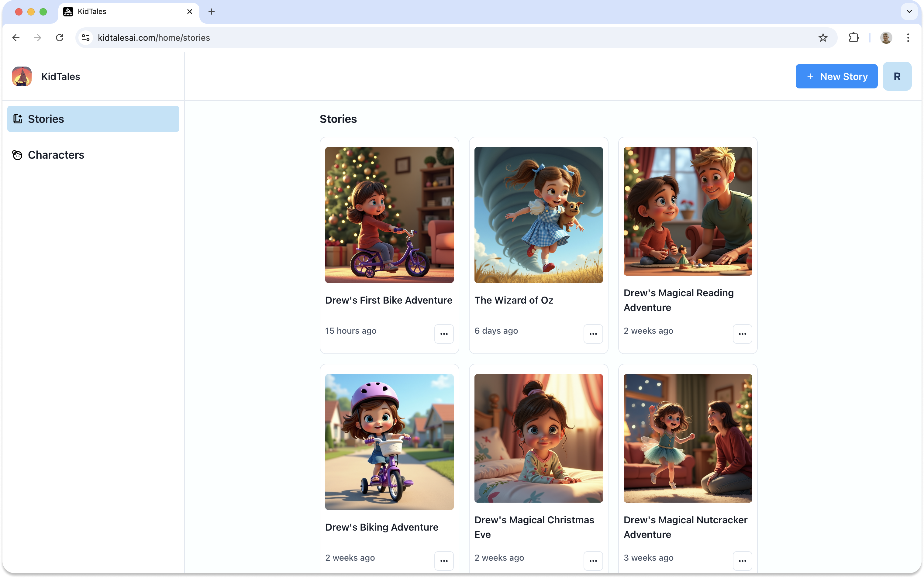The image size is (924, 578).
Task: Select Stories in the sidebar
Action: coord(93,119)
